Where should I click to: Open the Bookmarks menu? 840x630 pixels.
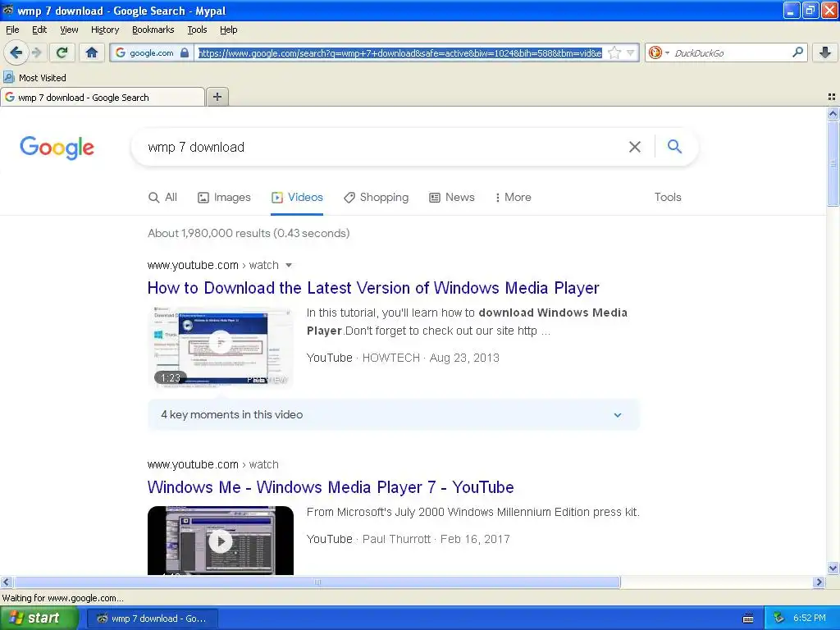click(153, 30)
